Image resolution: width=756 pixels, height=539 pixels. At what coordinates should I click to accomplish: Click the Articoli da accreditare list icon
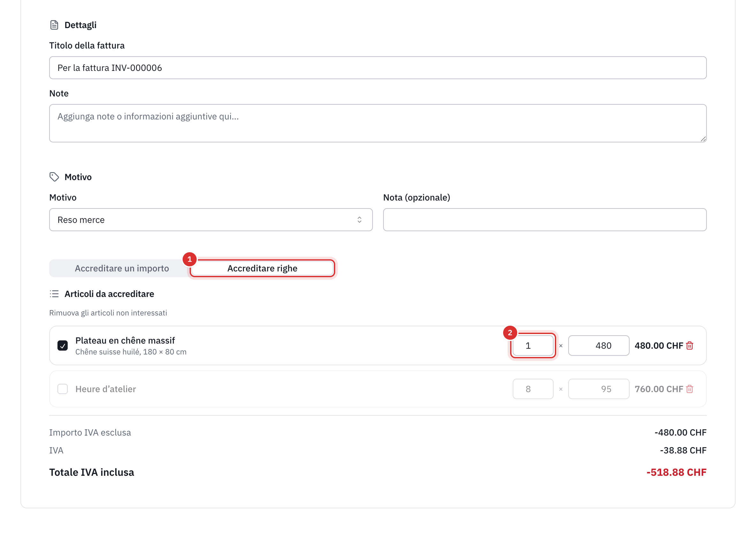[54, 294]
